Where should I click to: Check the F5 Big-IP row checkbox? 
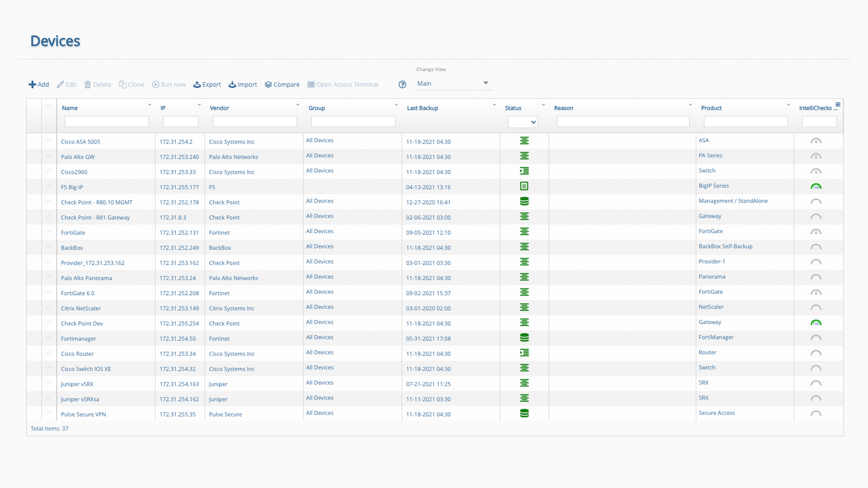pos(48,186)
